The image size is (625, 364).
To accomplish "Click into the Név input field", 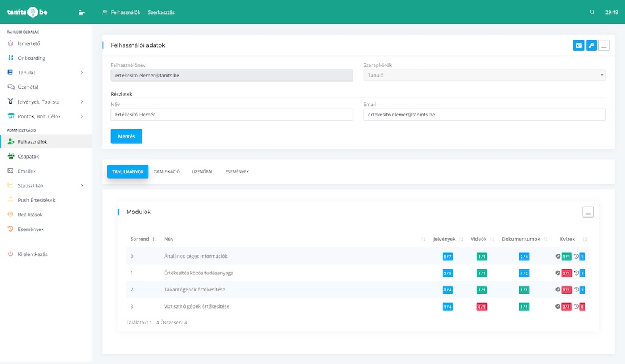I will point(231,115).
